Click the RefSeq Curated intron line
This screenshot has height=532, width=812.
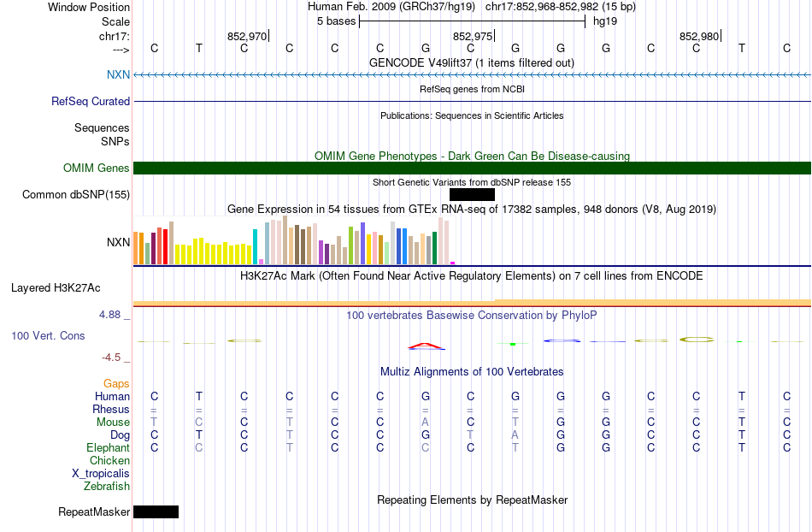[x=473, y=101]
